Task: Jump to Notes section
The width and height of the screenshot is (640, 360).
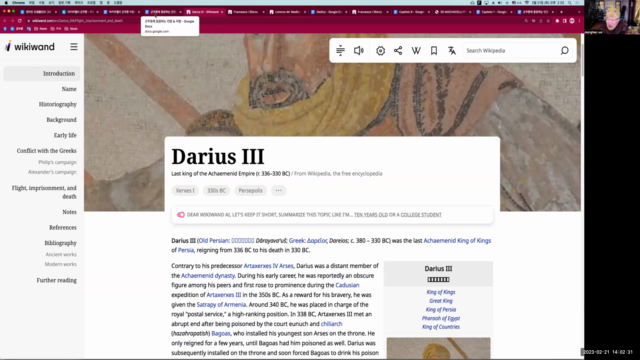Action: click(x=69, y=212)
